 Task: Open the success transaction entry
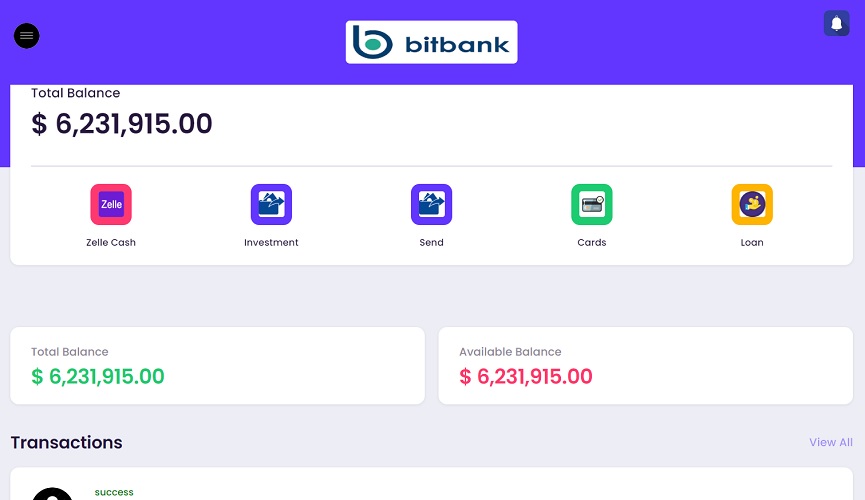click(x=431, y=484)
